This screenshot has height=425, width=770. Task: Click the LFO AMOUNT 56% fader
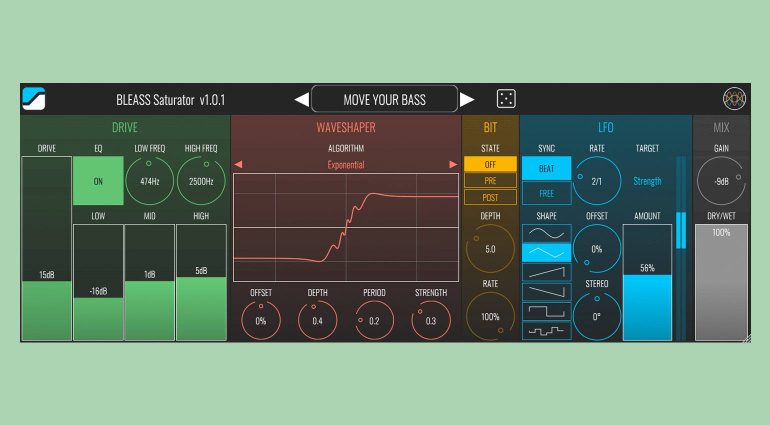(x=647, y=283)
